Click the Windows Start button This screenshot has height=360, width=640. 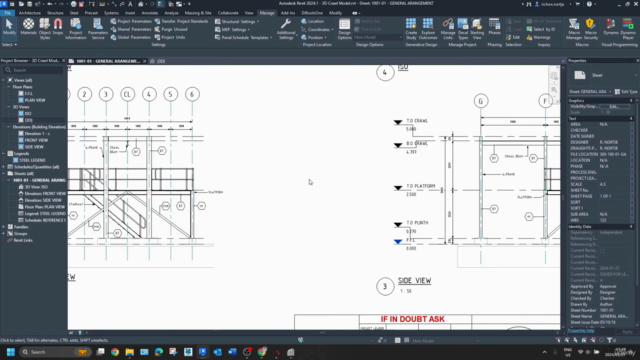coord(11,352)
